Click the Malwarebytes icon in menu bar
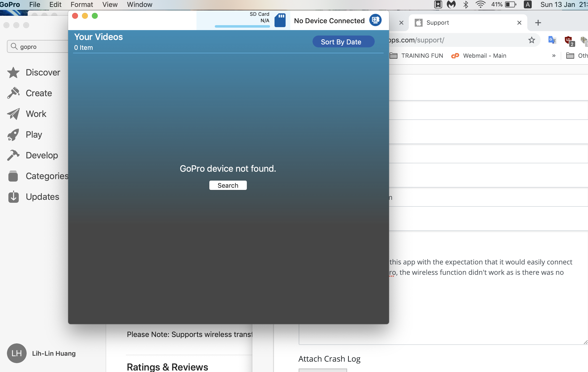Image resolution: width=588 pixels, height=372 pixels. click(x=451, y=4)
